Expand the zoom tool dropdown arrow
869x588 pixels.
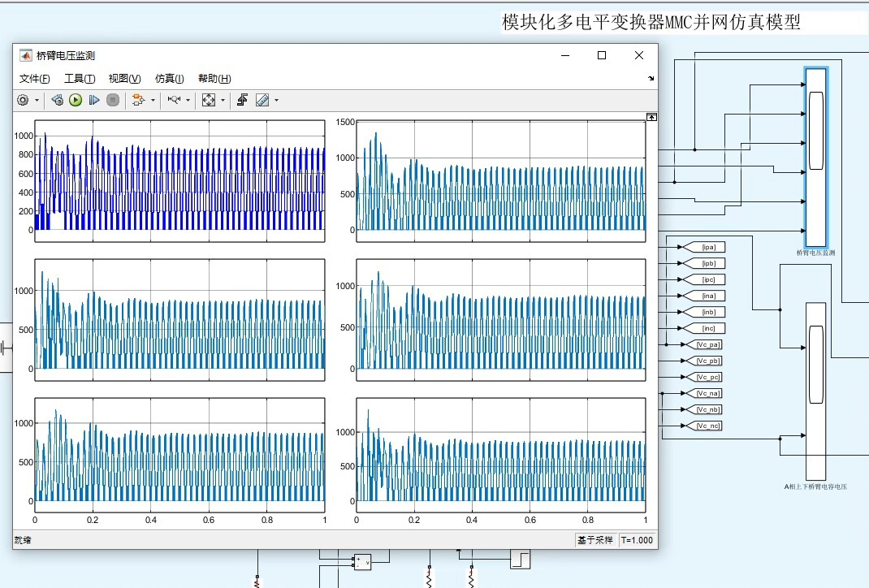pos(188,101)
